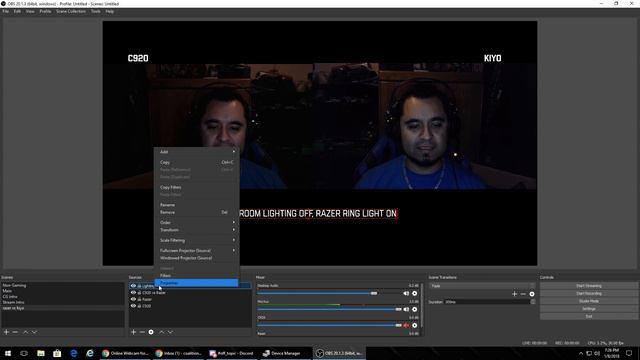Expand Add submenu in context menu
The height and width of the screenshot is (360, 640).
click(196, 152)
